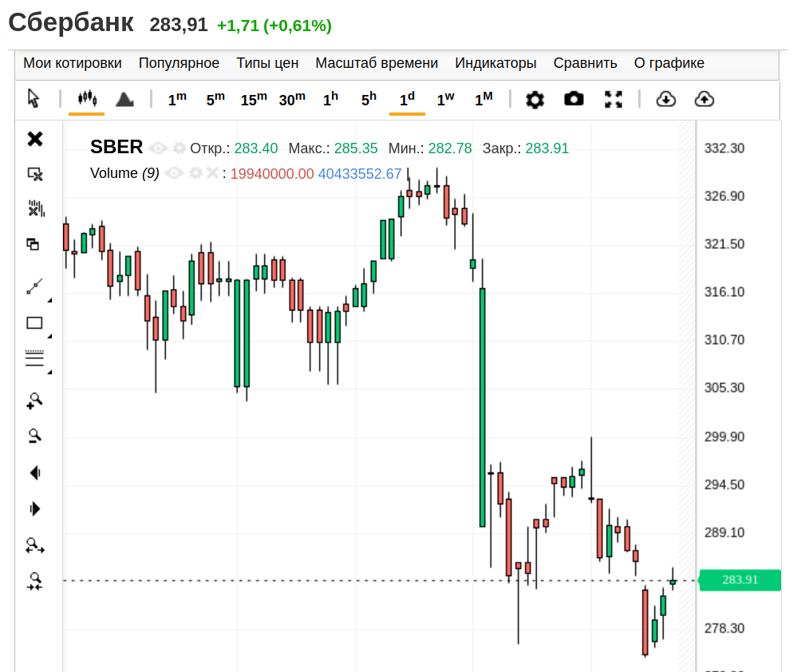Open SBER series settings gear
The image size is (797, 672).
coord(179,148)
